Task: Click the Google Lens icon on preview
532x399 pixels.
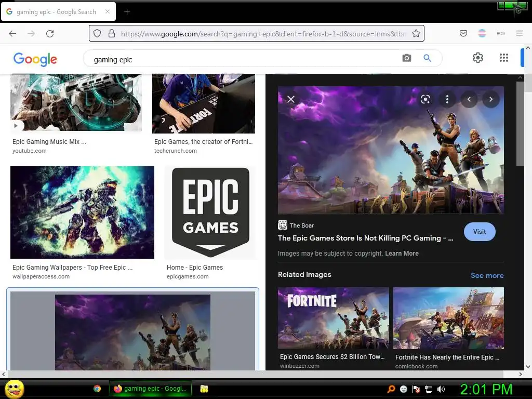Action: tap(425, 99)
